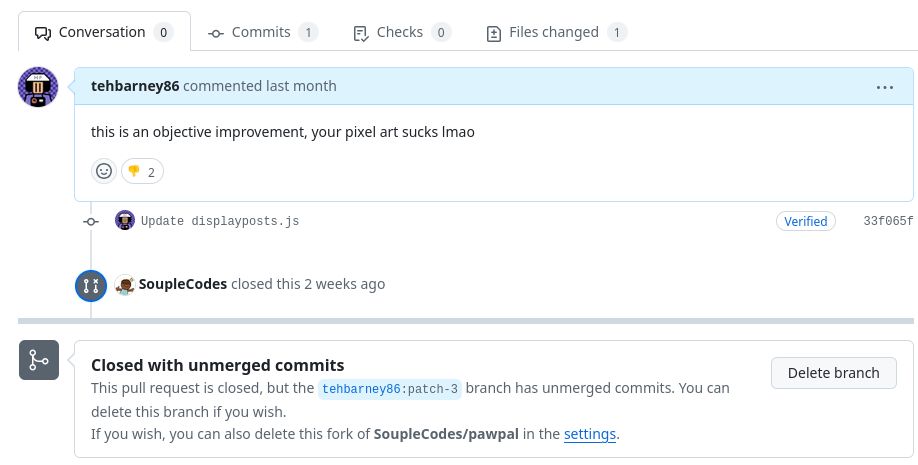The width and height of the screenshot is (918, 465).
Task: Open the Update displayposts.js commit
Action: click(220, 221)
